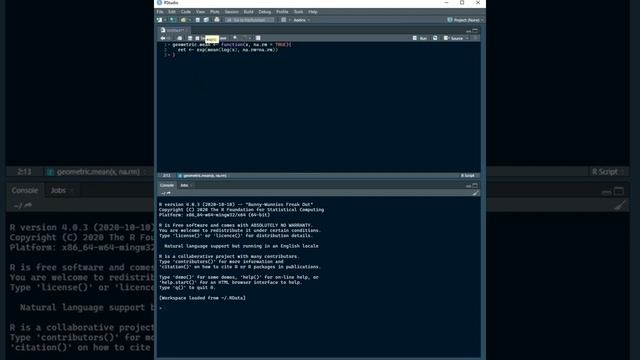Click the 2:13 cursor position indicator
Viewport: 640px width, 360px height.
[167, 176]
